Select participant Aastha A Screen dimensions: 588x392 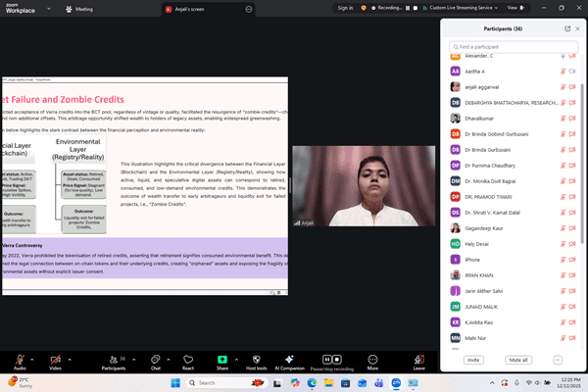point(513,72)
